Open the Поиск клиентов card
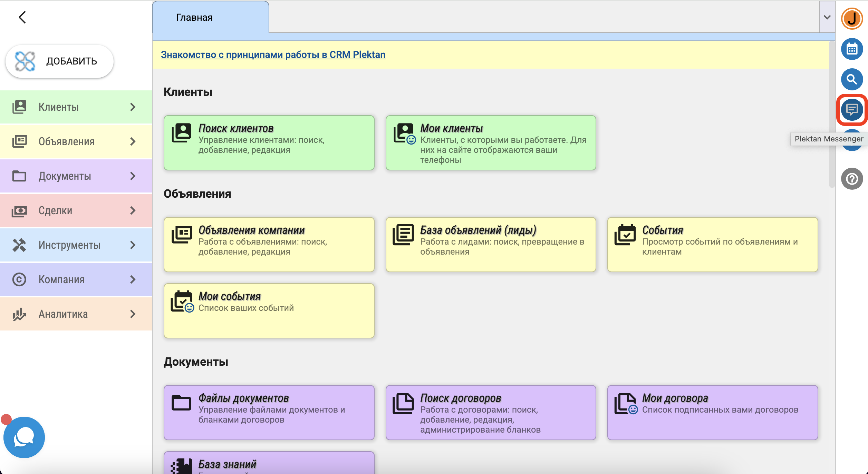This screenshot has width=868, height=474. (269, 142)
